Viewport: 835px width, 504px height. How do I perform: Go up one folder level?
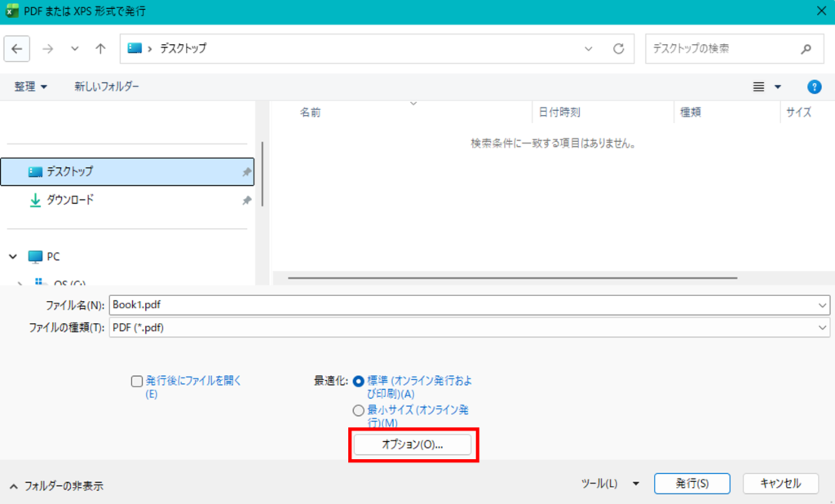pos(100,49)
